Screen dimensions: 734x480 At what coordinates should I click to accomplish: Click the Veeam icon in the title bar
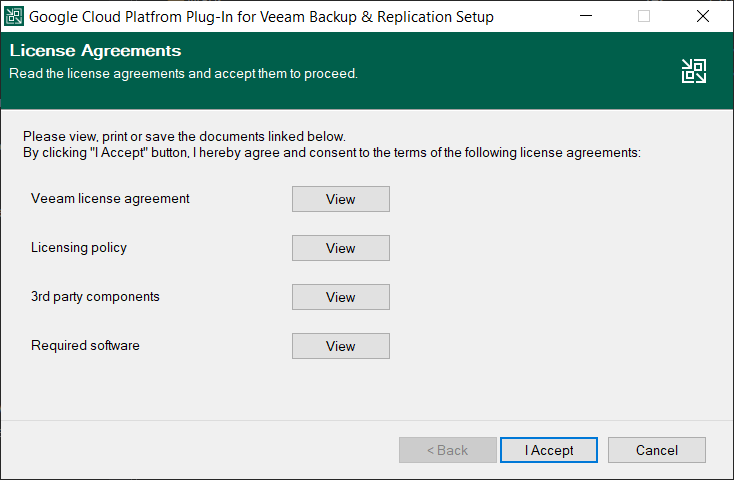click(15, 17)
